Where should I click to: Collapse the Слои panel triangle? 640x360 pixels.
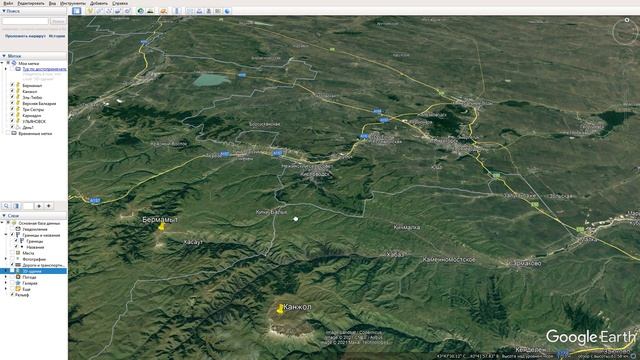tap(4, 216)
